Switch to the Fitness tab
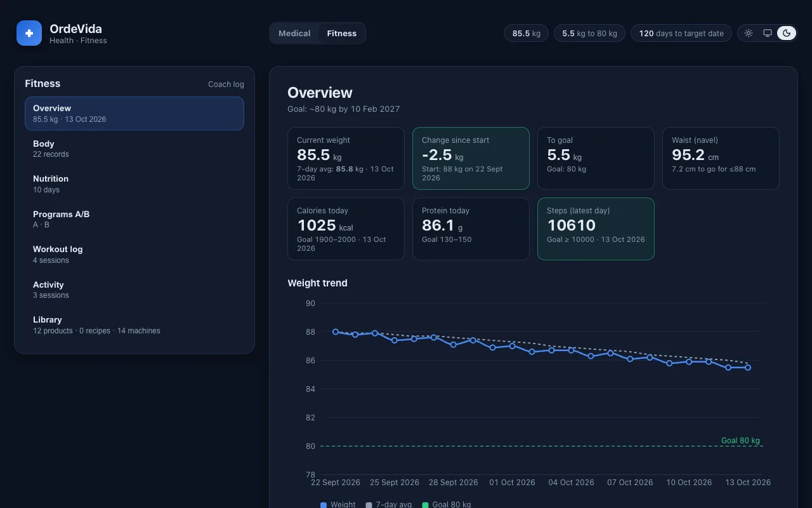The image size is (812, 508). (x=342, y=33)
